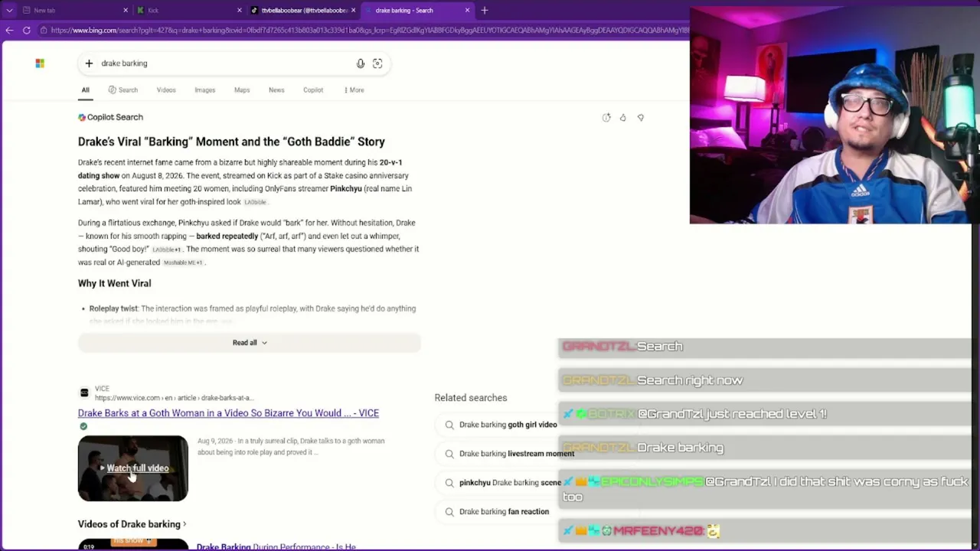Click the Aug 9, 2026 VICE snippet text
Viewport: 980px width, 551px height.
(291, 446)
